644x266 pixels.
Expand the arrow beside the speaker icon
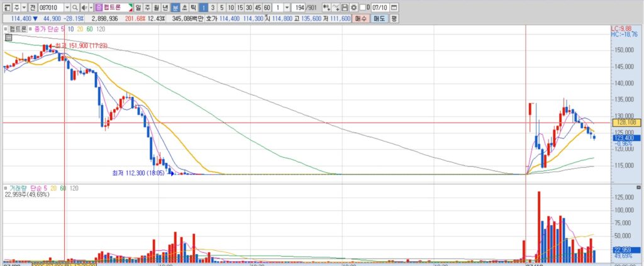point(90,8)
